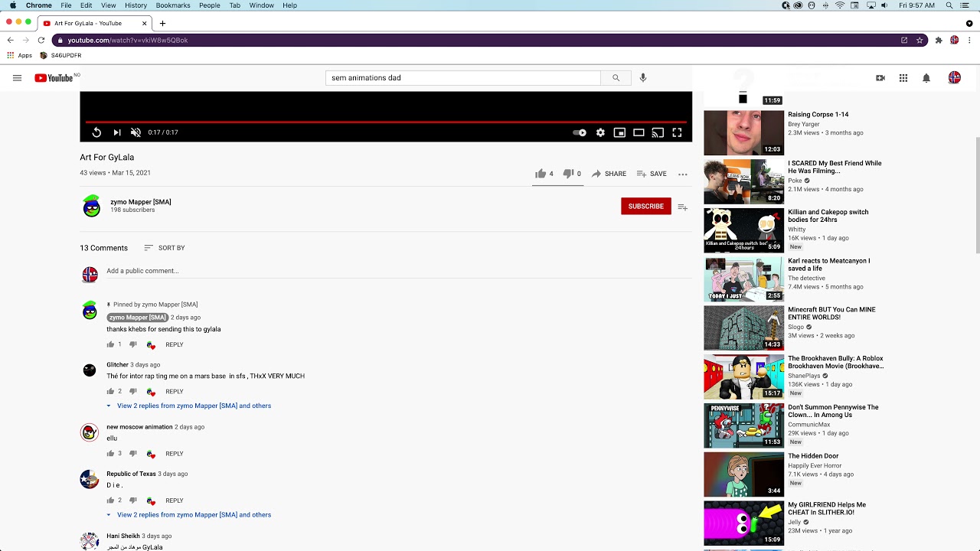Enter full screen mode
The height and width of the screenshot is (551, 980).
pos(677,132)
